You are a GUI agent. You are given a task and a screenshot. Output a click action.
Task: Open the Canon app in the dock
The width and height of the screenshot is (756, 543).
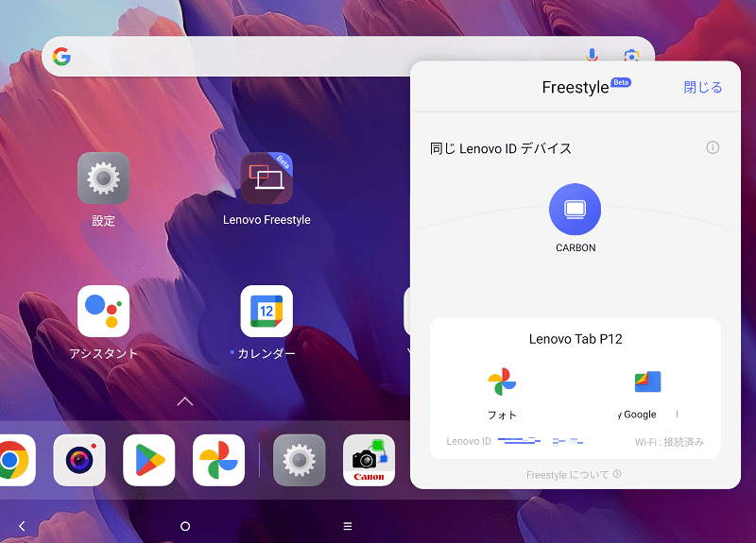pos(369,460)
